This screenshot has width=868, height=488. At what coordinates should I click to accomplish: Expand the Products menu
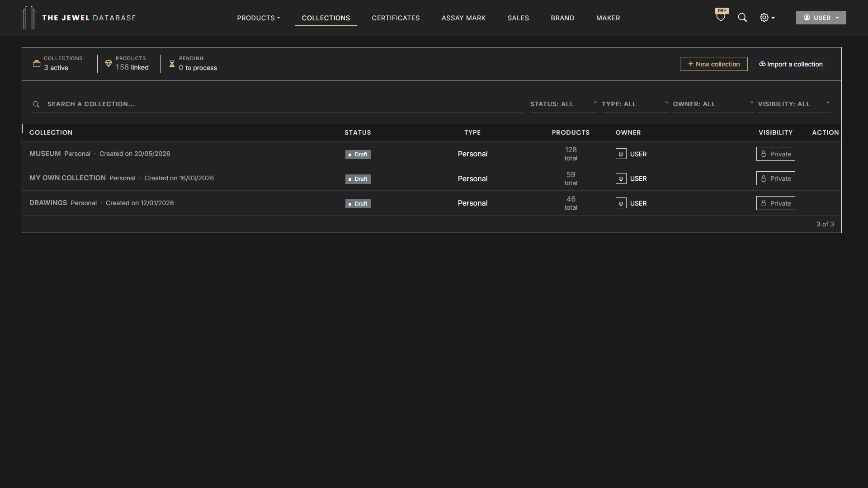[x=259, y=18]
